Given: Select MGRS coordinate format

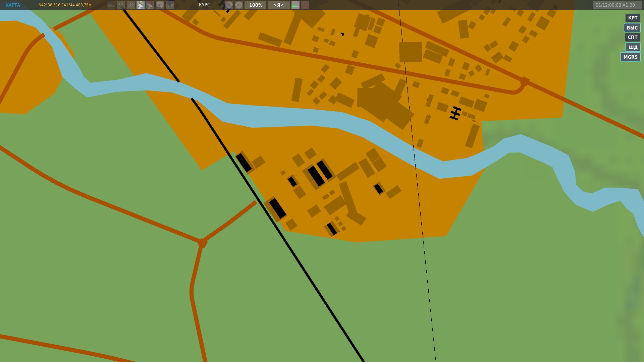Looking at the screenshot, I should [x=630, y=57].
